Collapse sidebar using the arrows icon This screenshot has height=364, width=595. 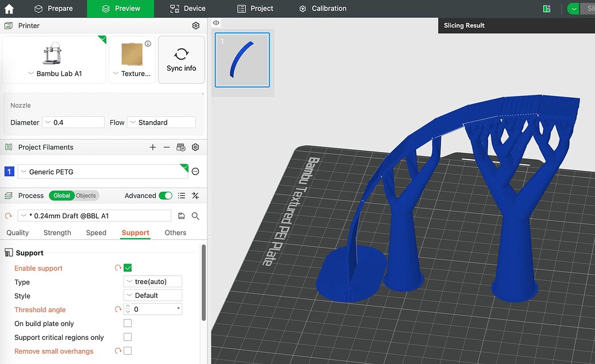[x=216, y=23]
